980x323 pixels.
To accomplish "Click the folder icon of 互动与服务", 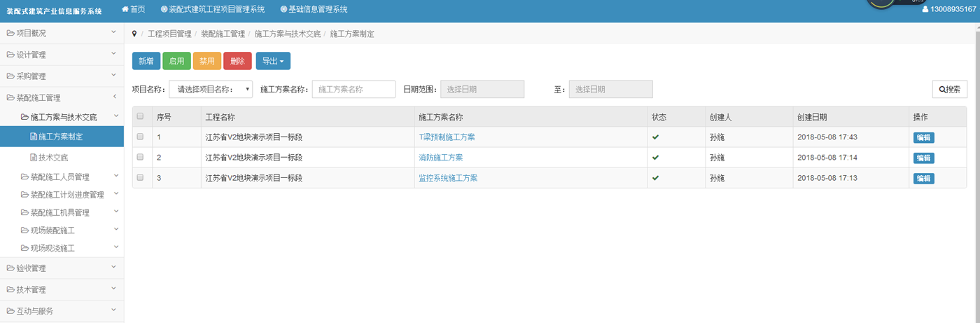I will pyautogui.click(x=10, y=311).
